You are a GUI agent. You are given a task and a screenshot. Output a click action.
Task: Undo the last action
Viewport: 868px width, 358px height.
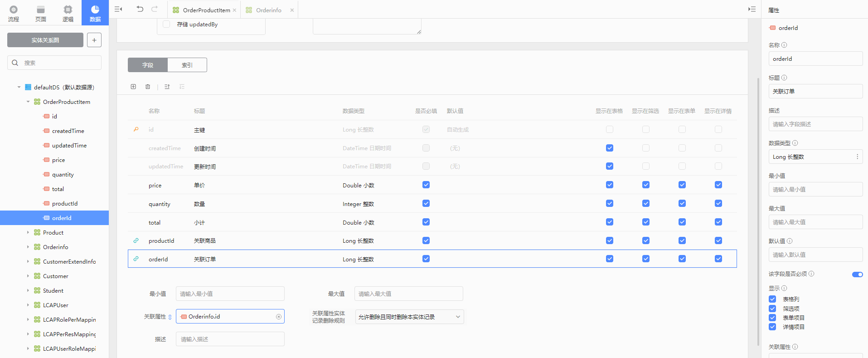tap(140, 9)
